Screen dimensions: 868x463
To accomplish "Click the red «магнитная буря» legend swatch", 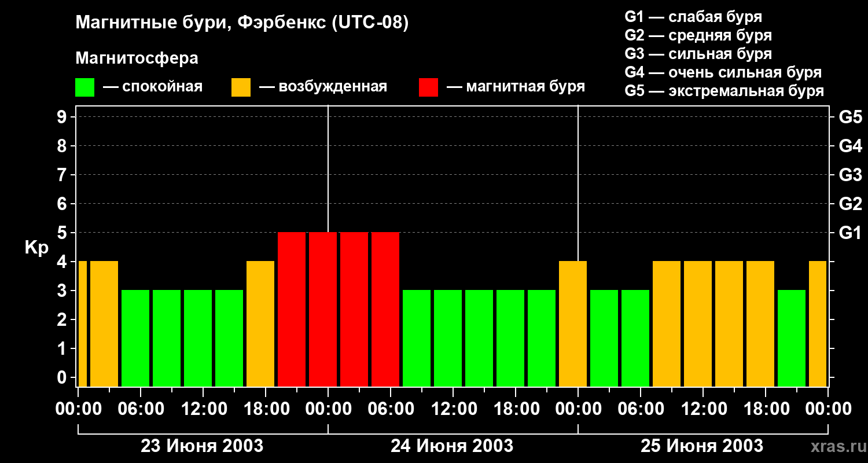I will tap(428, 87).
